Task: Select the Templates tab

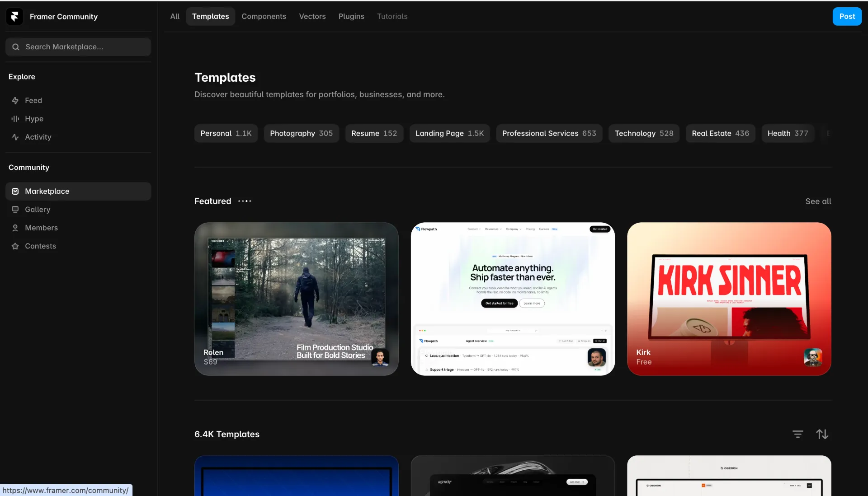Action: (x=211, y=16)
